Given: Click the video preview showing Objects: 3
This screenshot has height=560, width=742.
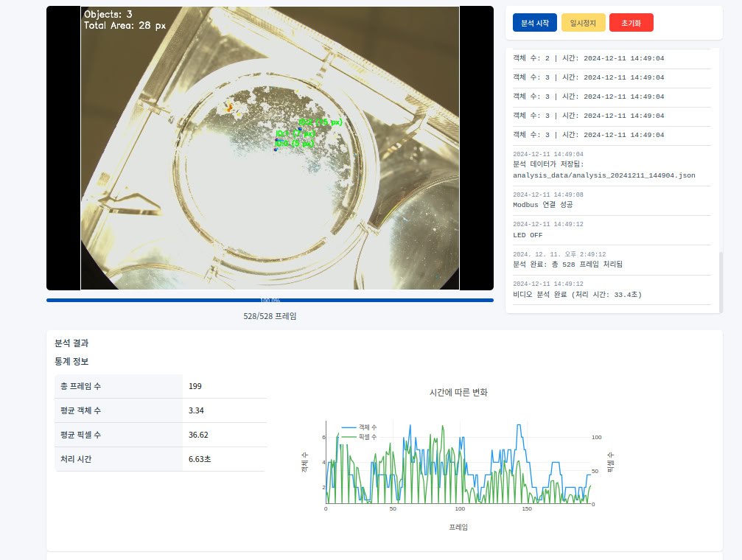Looking at the screenshot, I should [x=270, y=147].
